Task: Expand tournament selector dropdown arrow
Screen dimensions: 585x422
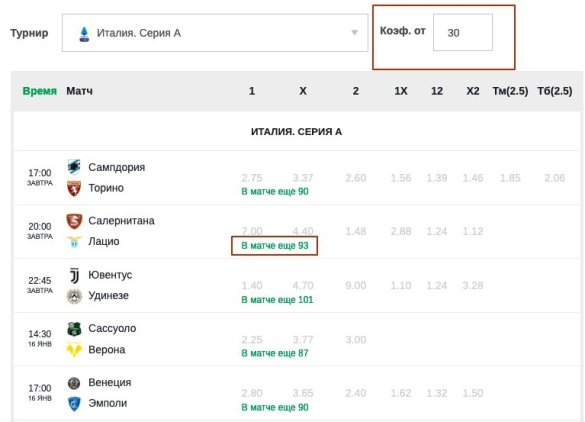Action: coord(354,33)
